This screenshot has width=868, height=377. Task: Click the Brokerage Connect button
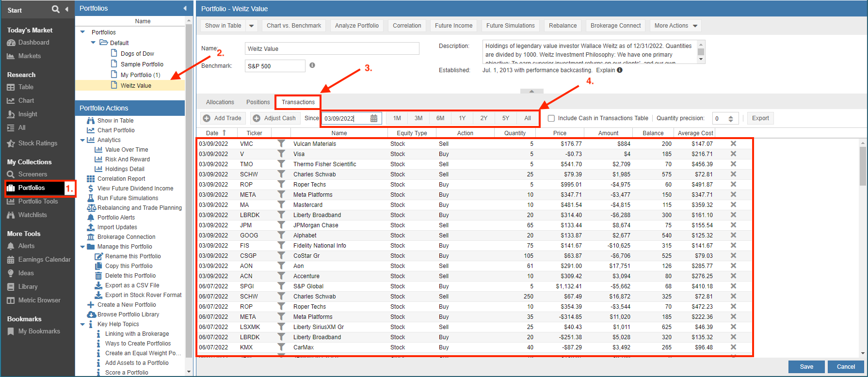(616, 26)
